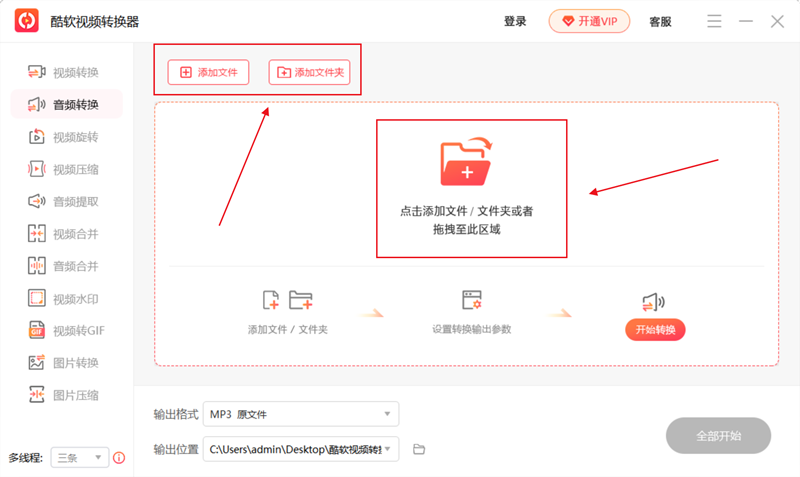Click the 点击添加文件 drop area text
The image size is (800, 477).
coord(466,220)
